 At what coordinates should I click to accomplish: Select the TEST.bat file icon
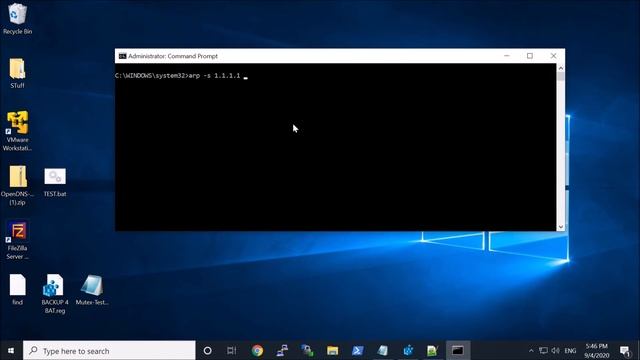point(55,182)
